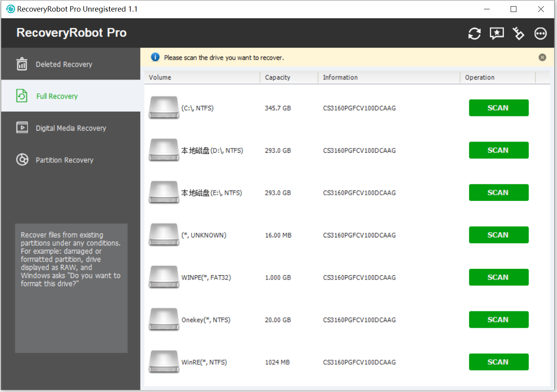Minimize the RecoveryRobot Pro window
Image resolution: width=557 pixels, height=392 pixels.
[487, 9]
